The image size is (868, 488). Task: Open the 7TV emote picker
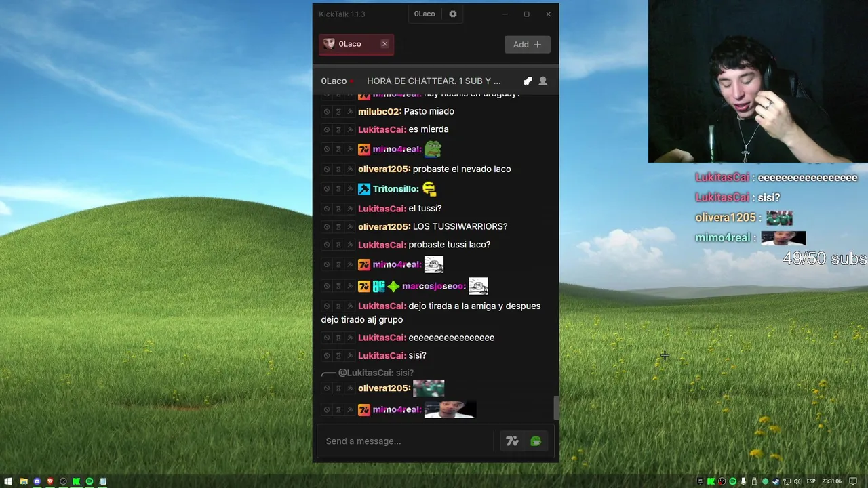tap(512, 441)
